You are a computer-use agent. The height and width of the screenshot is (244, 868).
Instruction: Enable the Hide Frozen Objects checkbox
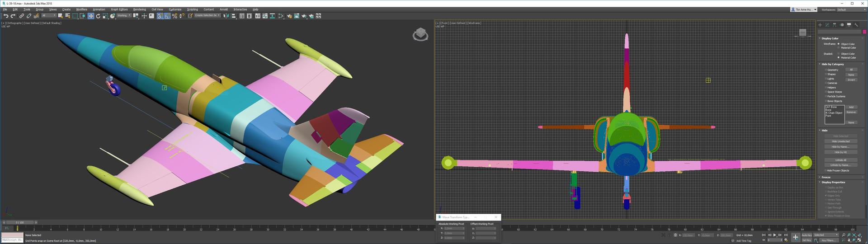pos(826,171)
